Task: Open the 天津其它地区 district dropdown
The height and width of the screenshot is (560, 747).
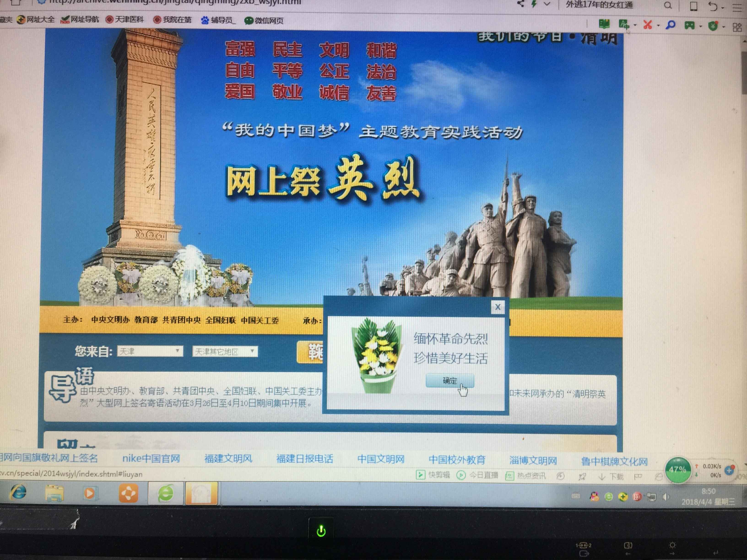Action: tap(225, 351)
